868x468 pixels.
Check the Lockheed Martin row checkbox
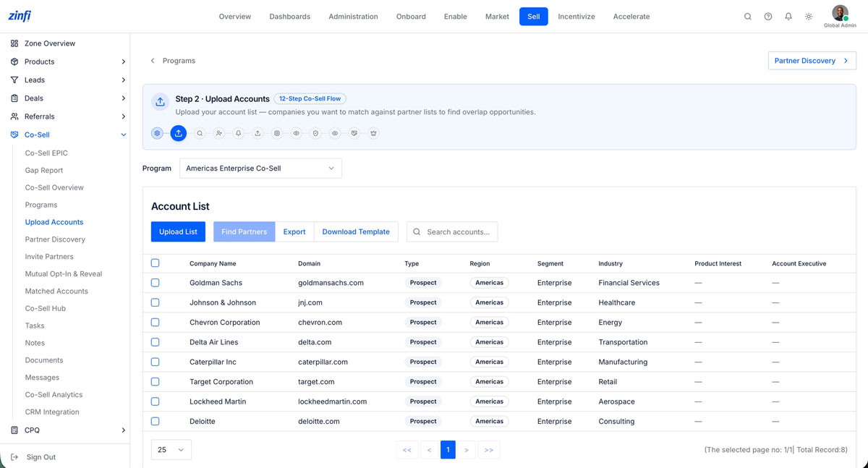(x=155, y=401)
